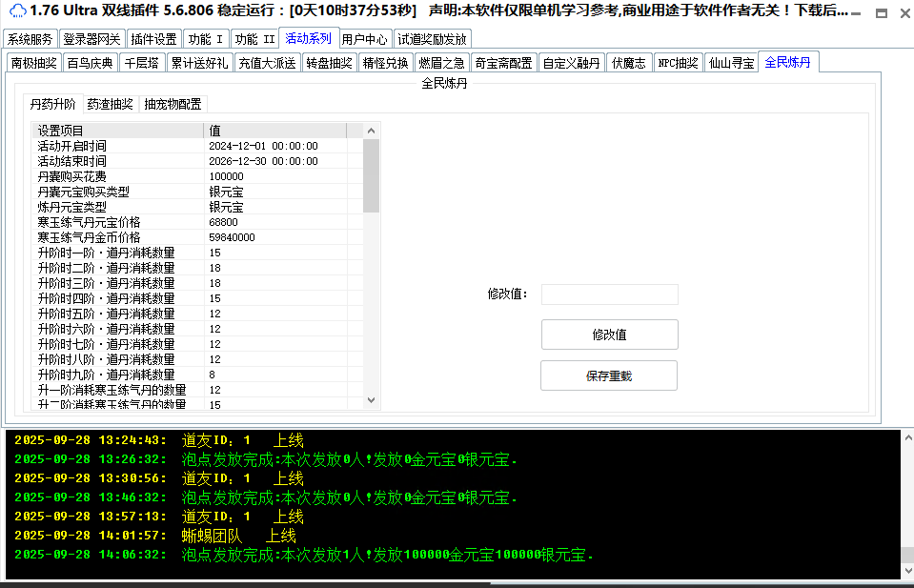This screenshot has width=914, height=588.
Task: Click the up arrow of the settings list scrollbar
Action: [x=372, y=131]
